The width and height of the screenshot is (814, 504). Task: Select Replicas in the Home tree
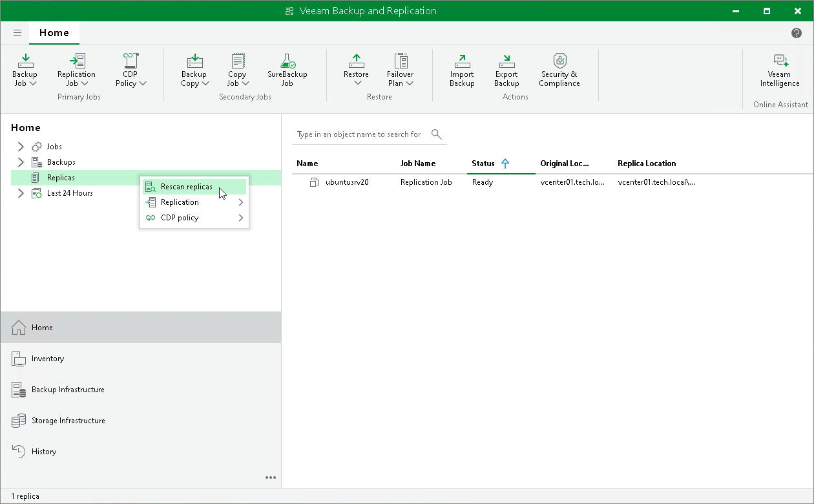coord(146,178)
